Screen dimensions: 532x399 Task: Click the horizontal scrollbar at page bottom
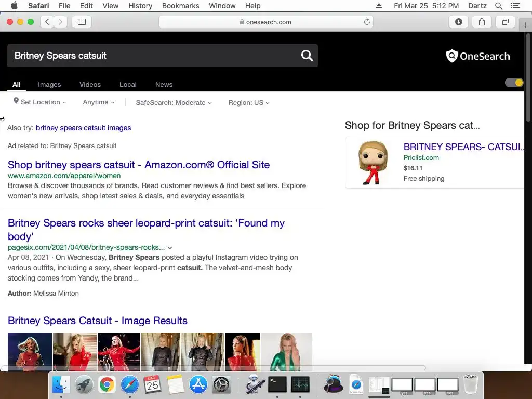coord(213,368)
